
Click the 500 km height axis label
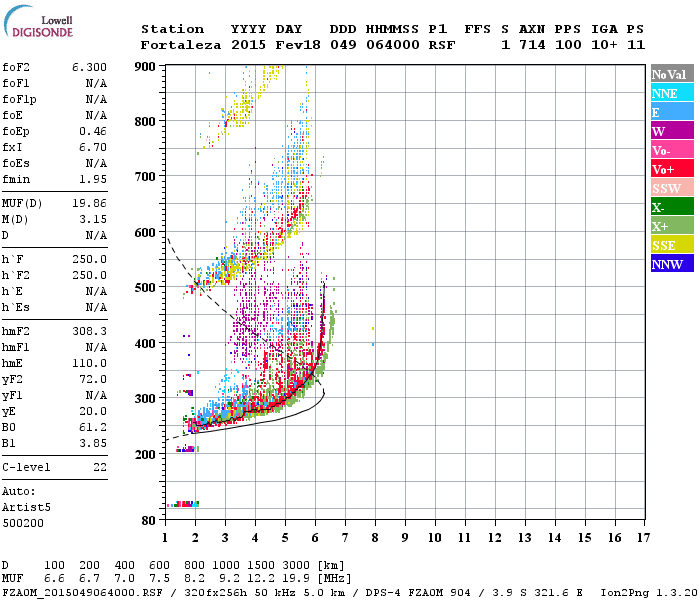pyautogui.click(x=145, y=288)
